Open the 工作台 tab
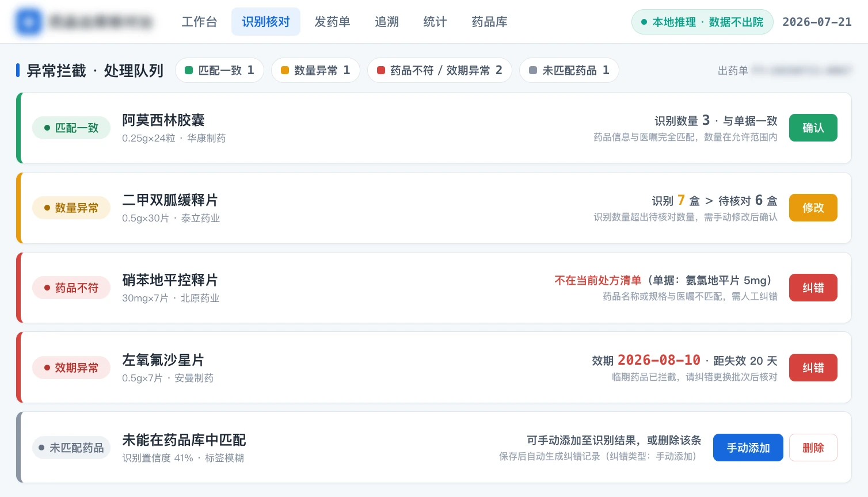The height and width of the screenshot is (497, 868). point(199,22)
